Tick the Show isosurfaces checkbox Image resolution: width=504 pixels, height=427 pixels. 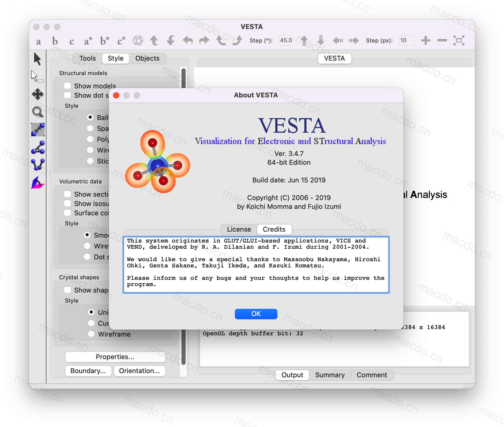point(67,203)
